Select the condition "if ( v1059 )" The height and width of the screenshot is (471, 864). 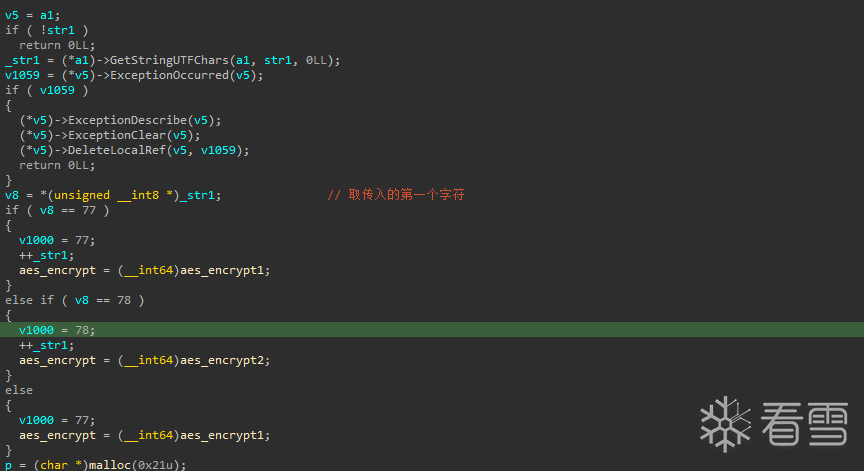pos(47,90)
